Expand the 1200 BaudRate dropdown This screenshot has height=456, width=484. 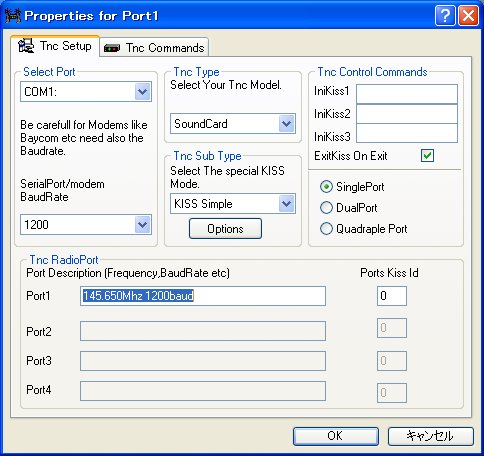pos(143,225)
